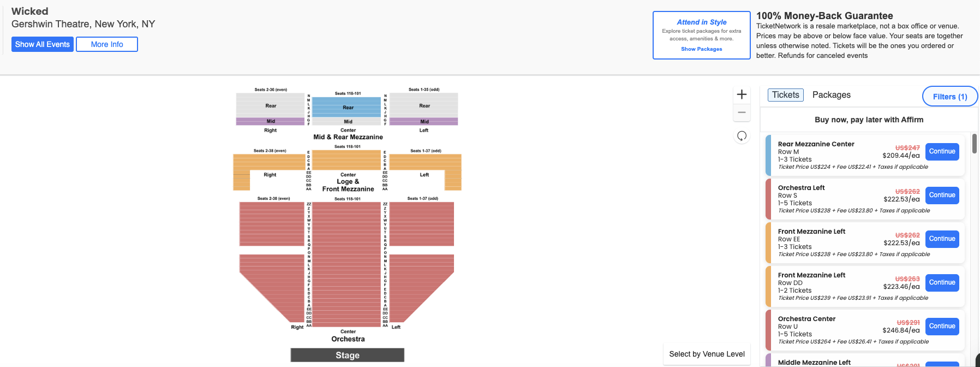
Task: Click the Stage on the seating map
Action: (348, 355)
